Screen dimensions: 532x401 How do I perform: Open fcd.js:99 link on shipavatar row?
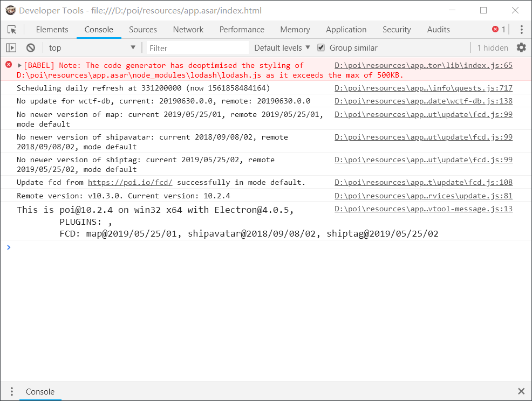pyautogui.click(x=424, y=137)
